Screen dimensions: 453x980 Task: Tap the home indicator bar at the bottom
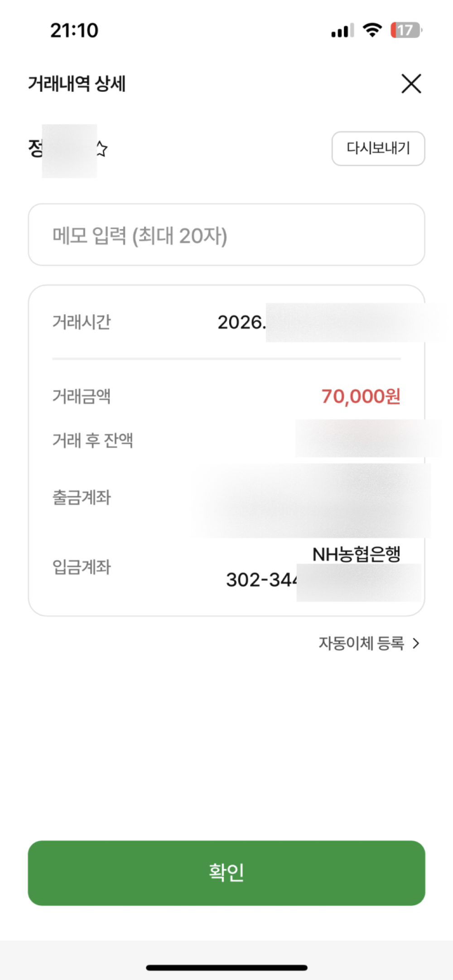point(226,968)
